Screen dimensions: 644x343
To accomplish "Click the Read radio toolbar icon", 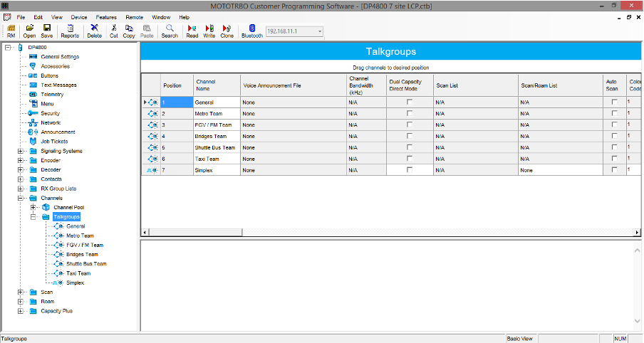I will [x=192, y=28].
